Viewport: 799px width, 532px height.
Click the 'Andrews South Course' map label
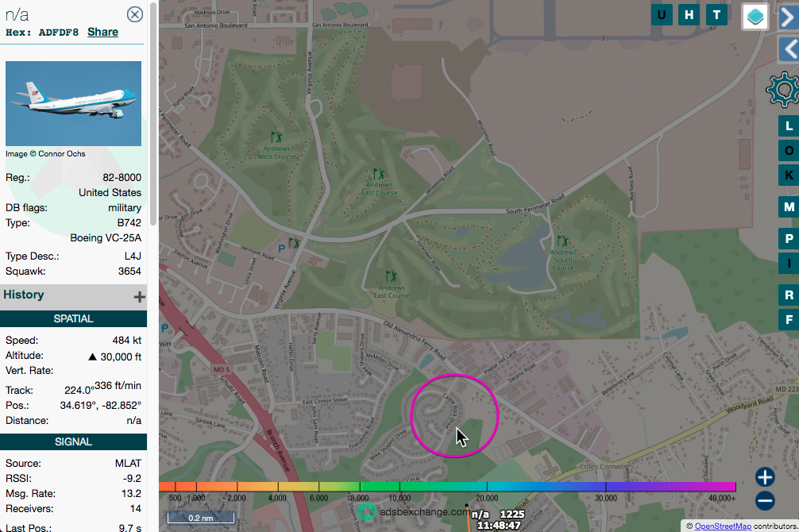pos(563,260)
